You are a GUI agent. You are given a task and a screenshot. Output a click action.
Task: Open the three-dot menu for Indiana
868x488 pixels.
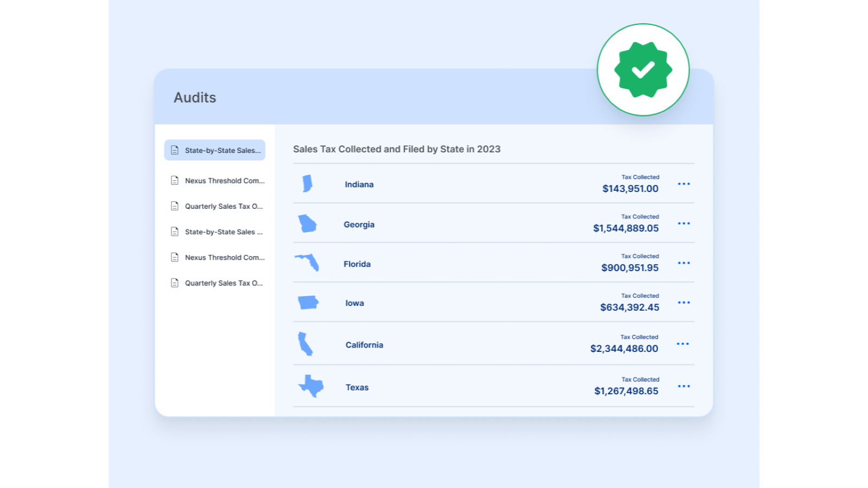pos(684,184)
